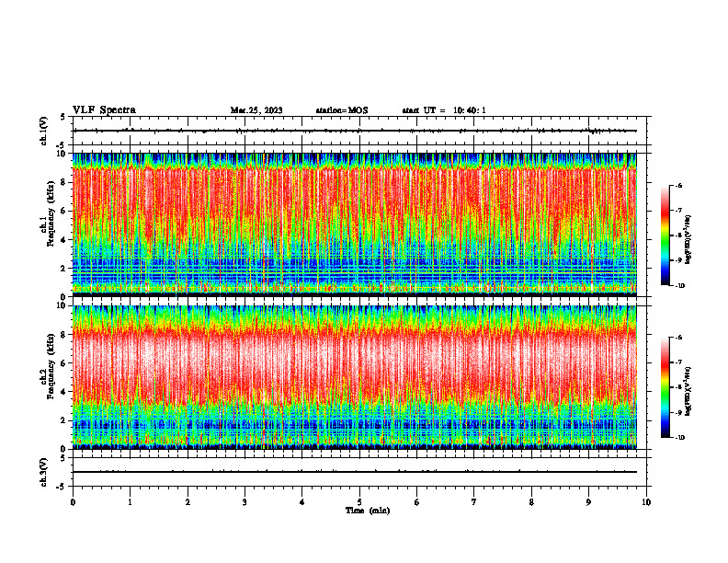Click the ch.1 color bar log(PSD) label
728x563 pixels.
(688, 240)
